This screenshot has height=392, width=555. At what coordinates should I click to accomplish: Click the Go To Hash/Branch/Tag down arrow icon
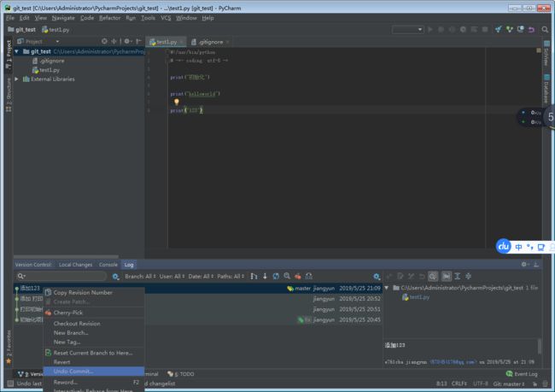(x=265, y=276)
